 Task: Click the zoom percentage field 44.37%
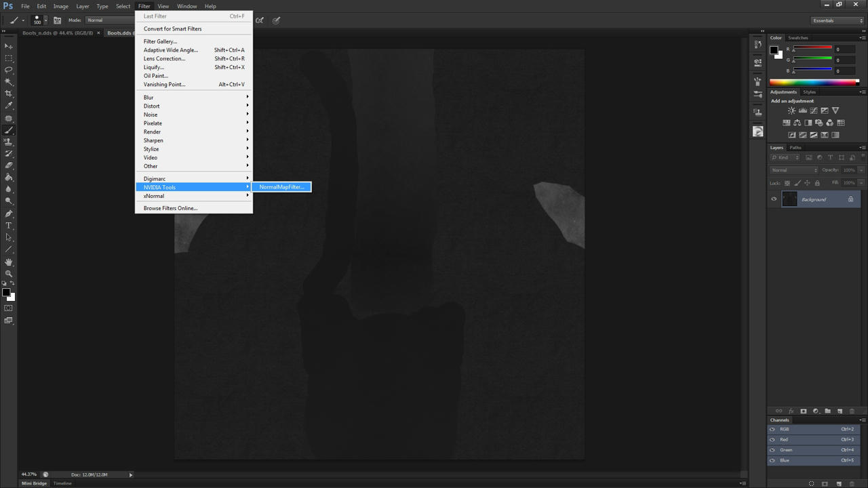tap(29, 474)
